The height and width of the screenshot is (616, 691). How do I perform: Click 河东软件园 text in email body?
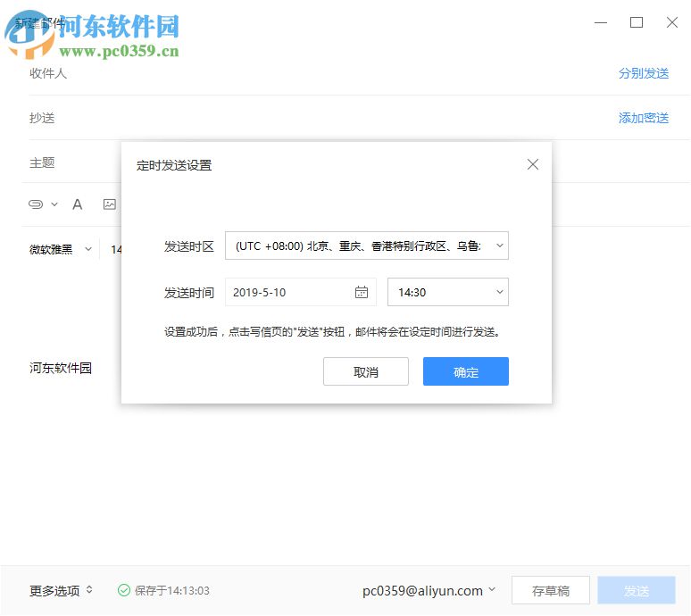coord(61,368)
